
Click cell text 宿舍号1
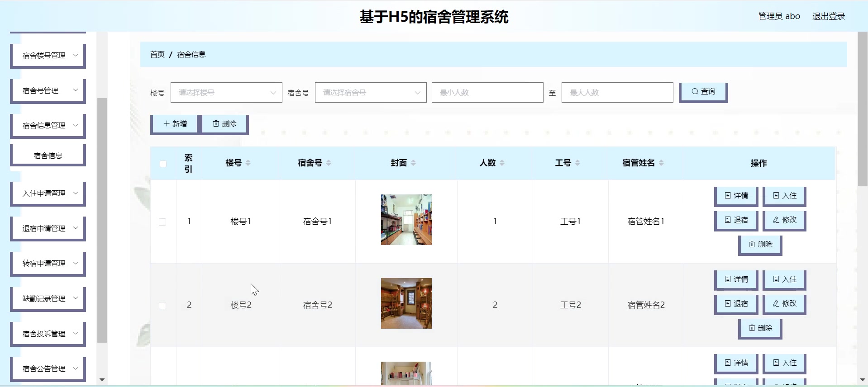[317, 222]
